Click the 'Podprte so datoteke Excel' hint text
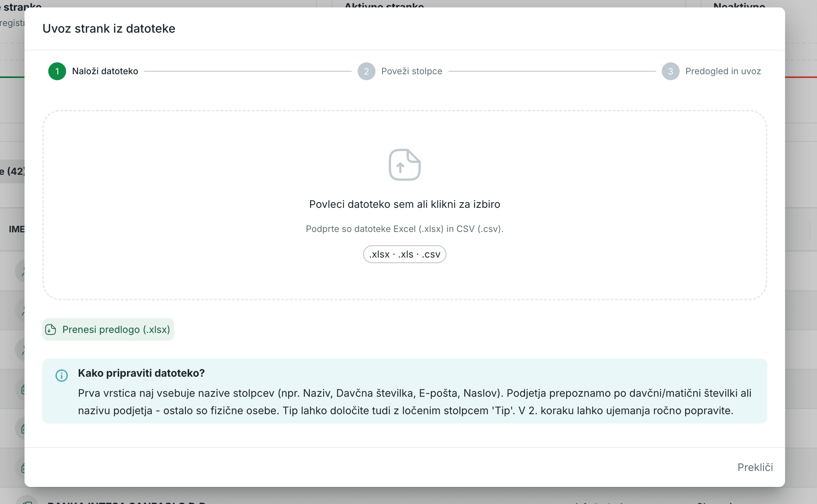The width and height of the screenshot is (817, 504). point(405,229)
